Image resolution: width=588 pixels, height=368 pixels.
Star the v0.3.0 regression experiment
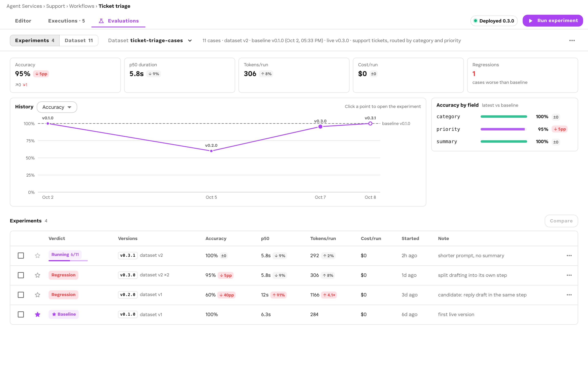point(37,275)
